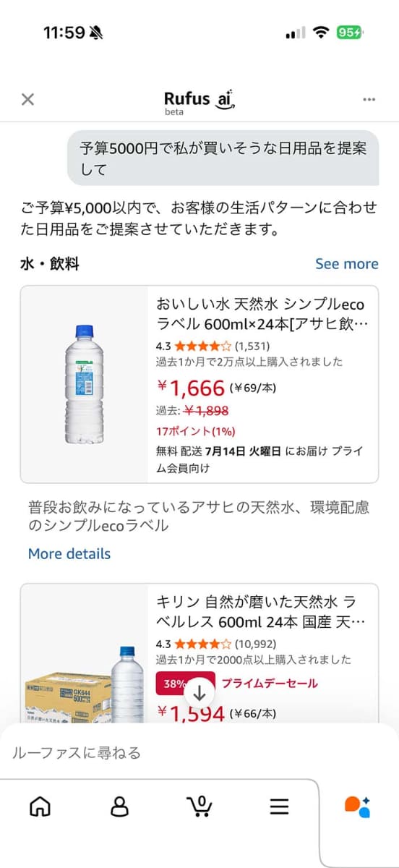Open the Asahi water bottle thumbnail
The height and width of the screenshot is (868, 399).
click(x=85, y=384)
